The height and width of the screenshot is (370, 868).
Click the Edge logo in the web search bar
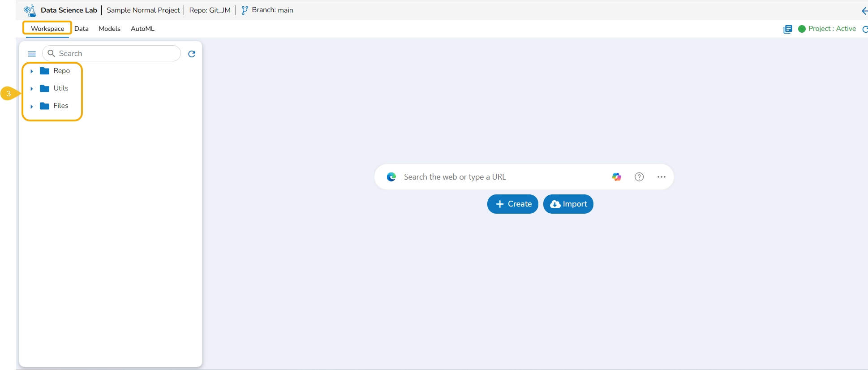tap(391, 177)
